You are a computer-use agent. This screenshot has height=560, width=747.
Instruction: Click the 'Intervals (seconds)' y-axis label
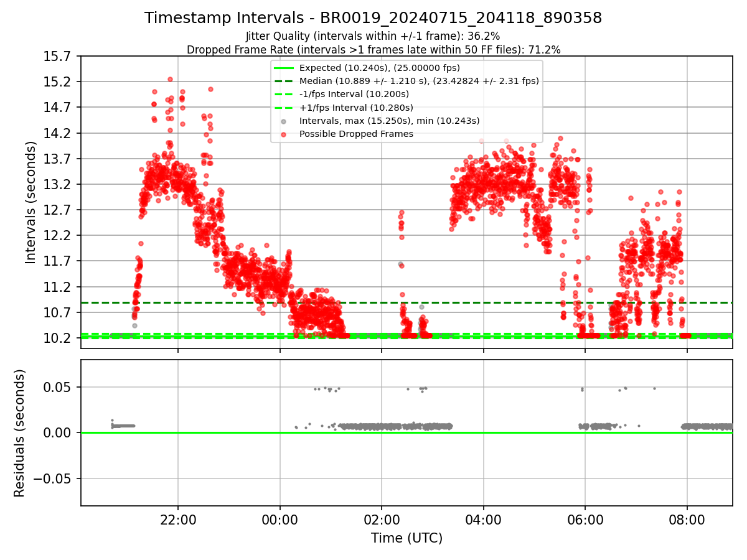pyautogui.click(x=31, y=202)
